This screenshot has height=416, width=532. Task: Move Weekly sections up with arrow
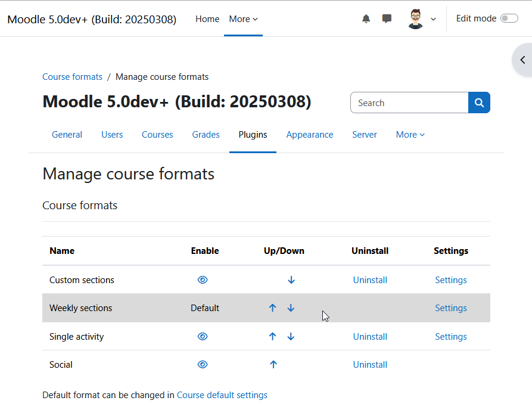tap(272, 308)
